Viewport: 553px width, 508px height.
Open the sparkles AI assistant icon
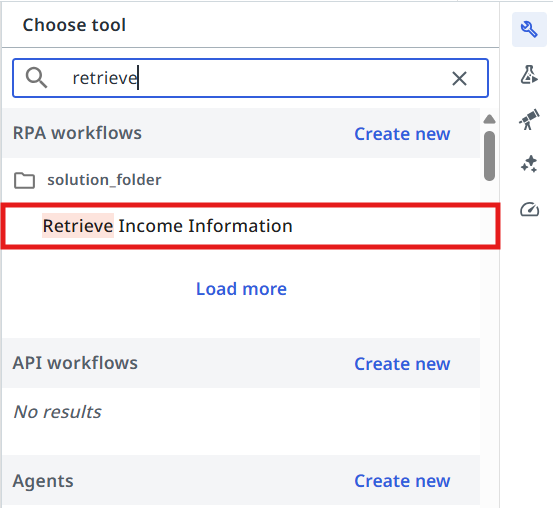(529, 164)
